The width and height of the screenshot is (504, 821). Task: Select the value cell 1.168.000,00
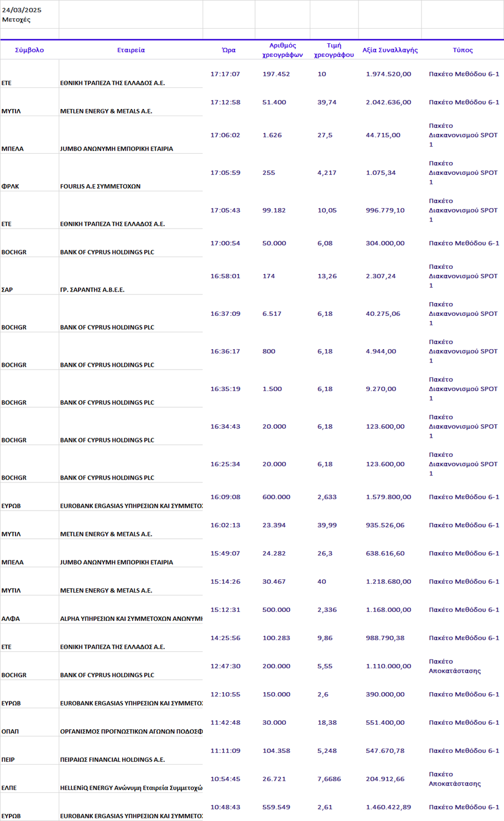pos(388,610)
